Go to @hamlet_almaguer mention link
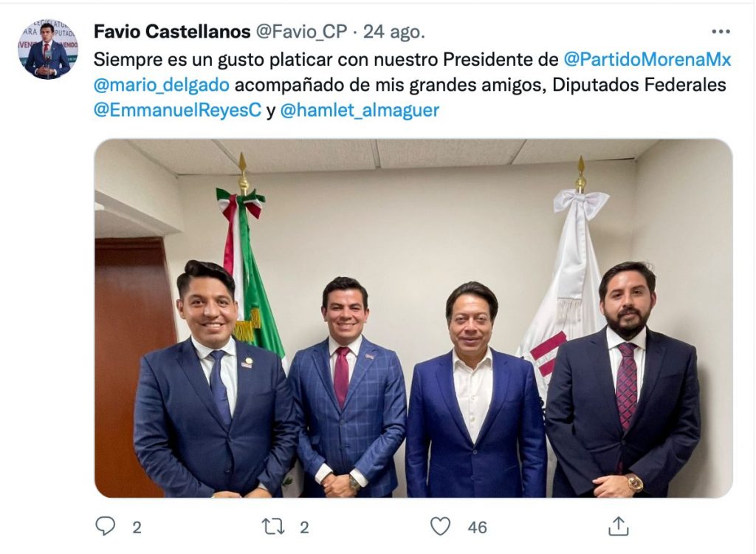This screenshot has height=554, width=756. click(360, 110)
